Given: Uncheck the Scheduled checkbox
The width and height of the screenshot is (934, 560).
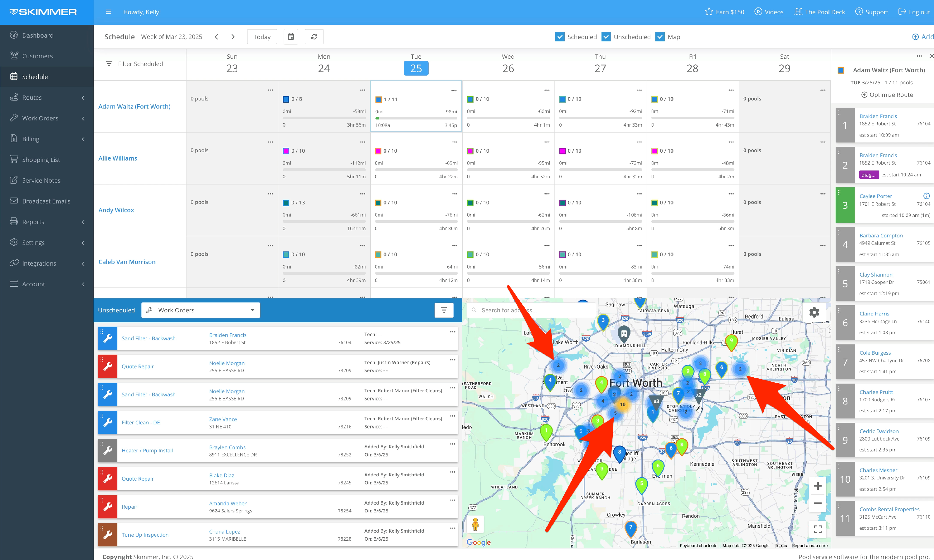Looking at the screenshot, I should (560, 37).
